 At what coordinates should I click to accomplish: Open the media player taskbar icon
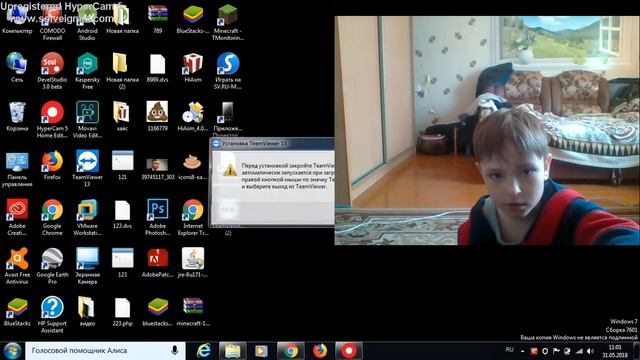[x=261, y=351]
